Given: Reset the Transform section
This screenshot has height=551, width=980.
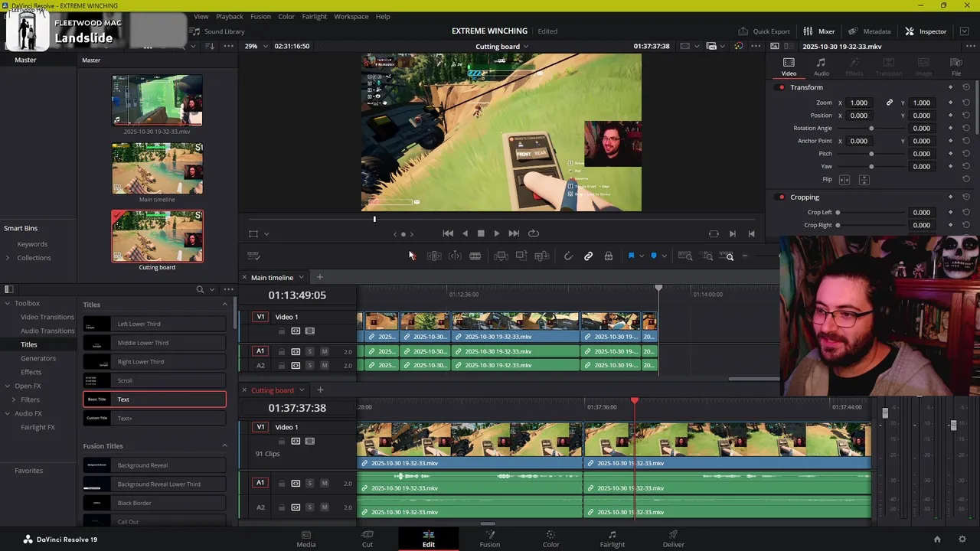Looking at the screenshot, I should tap(965, 87).
